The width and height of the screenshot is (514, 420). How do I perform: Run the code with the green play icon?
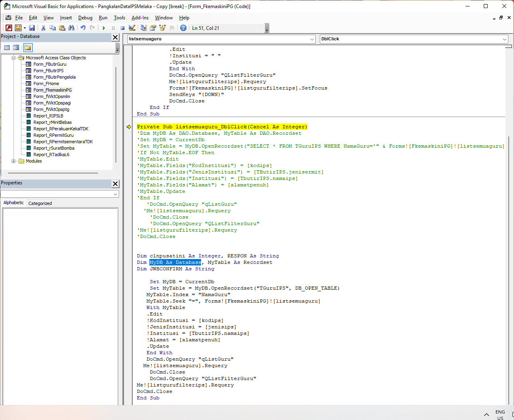click(x=104, y=28)
